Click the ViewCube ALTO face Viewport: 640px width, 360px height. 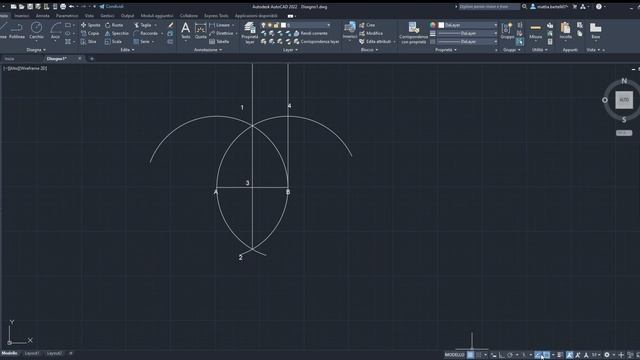coord(624,100)
